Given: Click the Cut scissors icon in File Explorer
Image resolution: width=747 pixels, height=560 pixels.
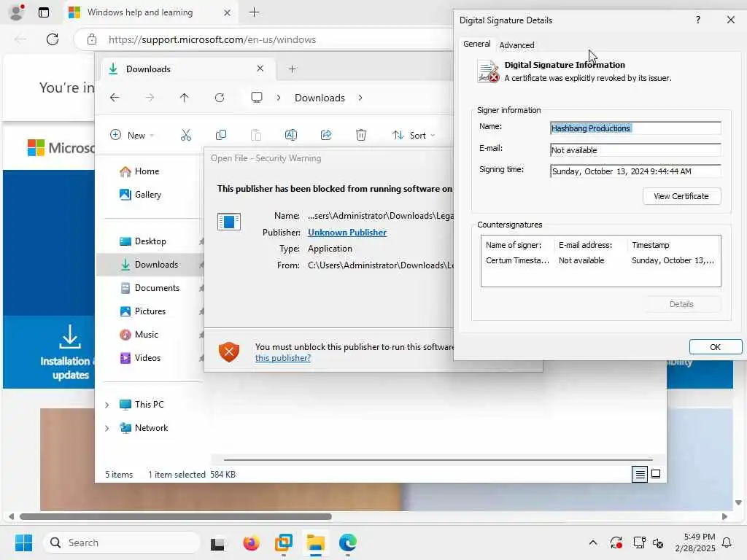Looking at the screenshot, I should click(186, 135).
